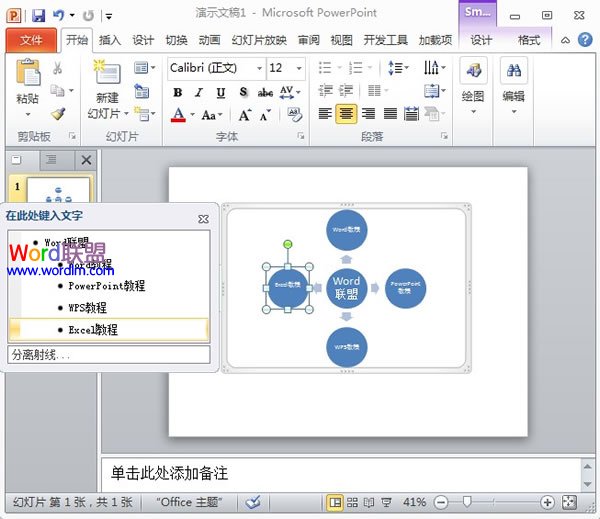Screen dimensions: 600x519
Task: Toggle Italic formatting
Action: pyautogui.click(x=199, y=92)
